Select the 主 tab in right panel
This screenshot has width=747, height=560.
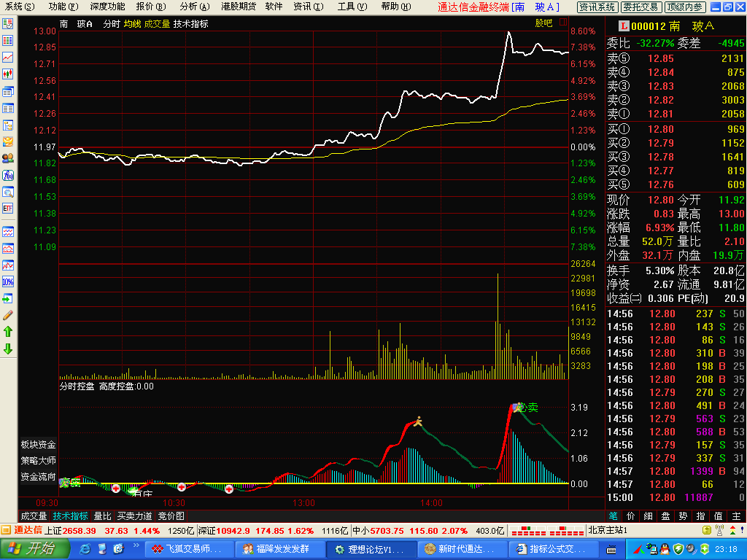pyautogui.click(x=737, y=516)
